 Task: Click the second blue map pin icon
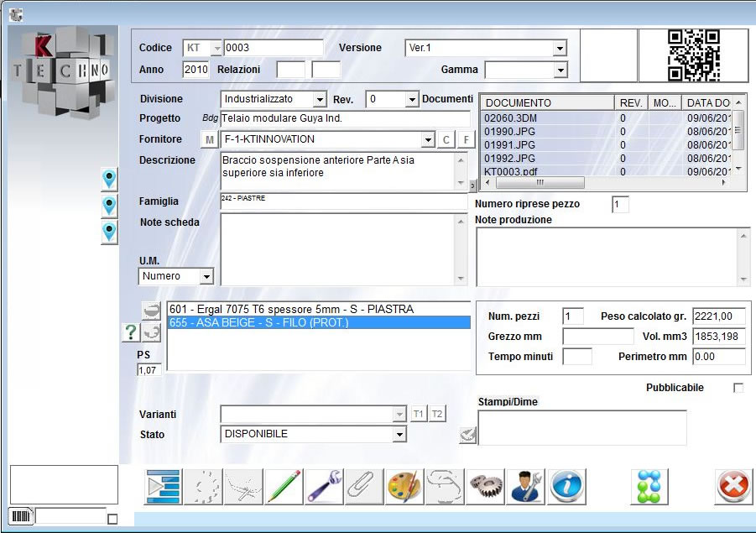(109, 206)
